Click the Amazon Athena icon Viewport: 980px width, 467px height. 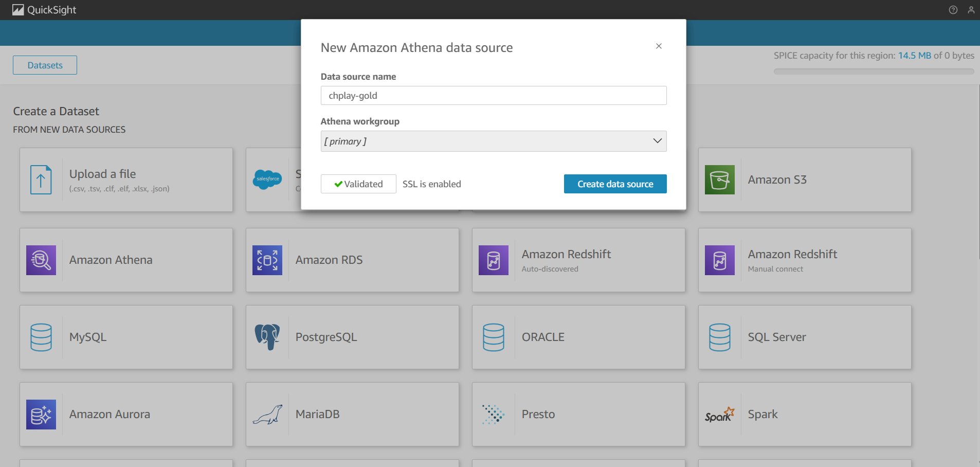(41, 260)
